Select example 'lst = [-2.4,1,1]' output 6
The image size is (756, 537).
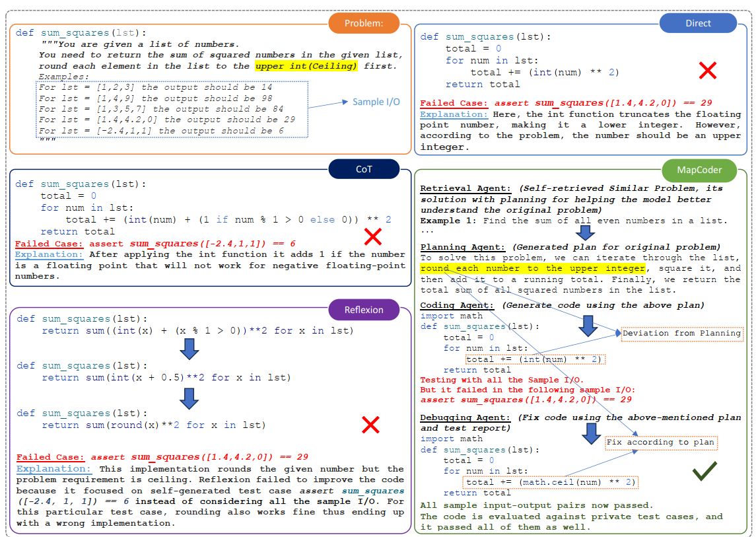click(x=161, y=131)
